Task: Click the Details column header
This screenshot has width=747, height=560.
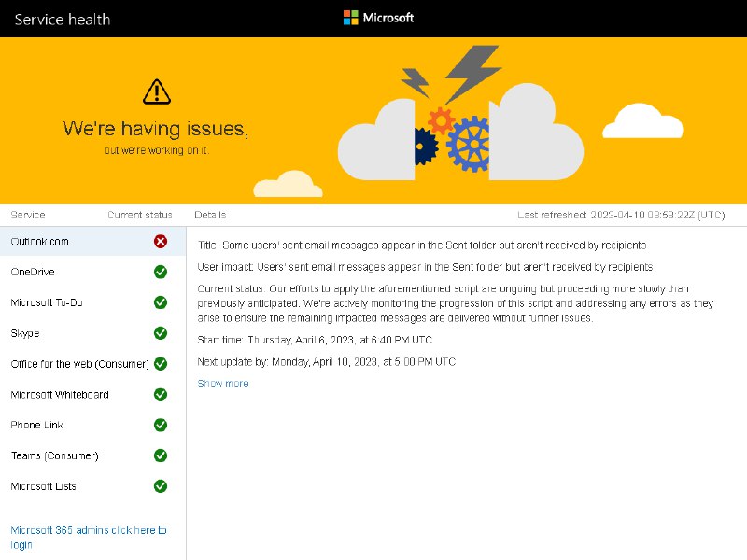Action: (x=210, y=215)
